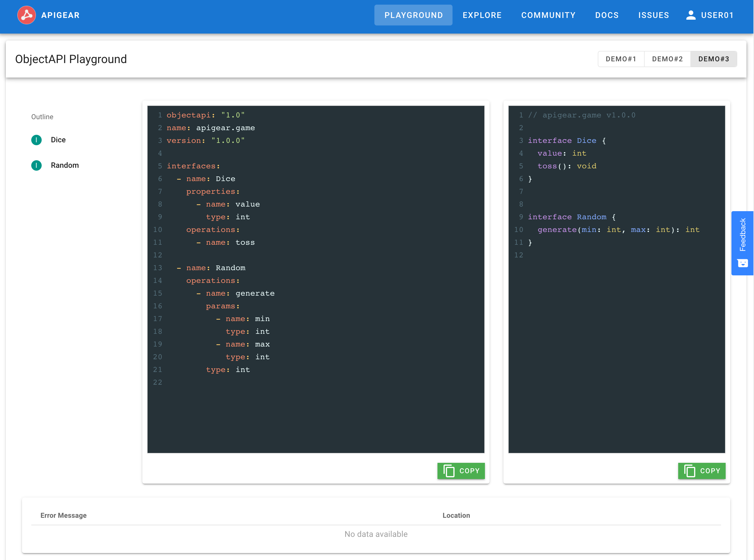Click the '- name: toss' YAML line

[225, 242]
